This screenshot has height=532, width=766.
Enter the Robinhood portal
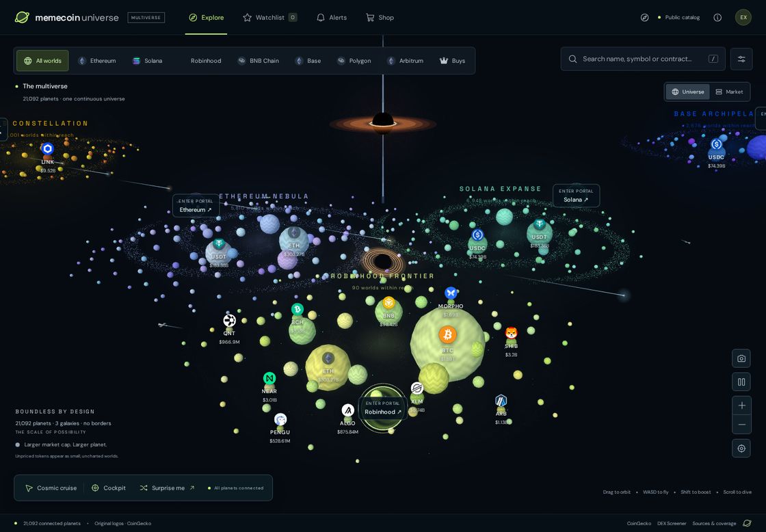pyautogui.click(x=382, y=408)
